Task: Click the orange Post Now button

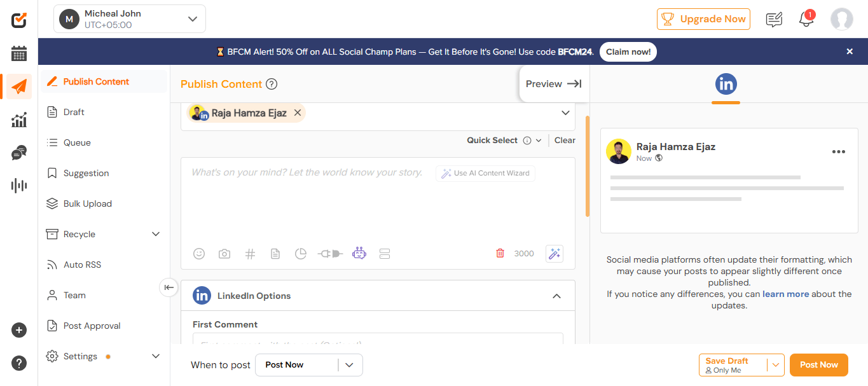Action: click(x=819, y=365)
